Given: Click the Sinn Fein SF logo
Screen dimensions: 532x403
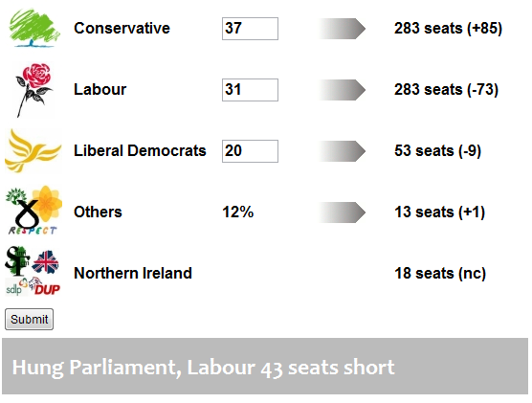Looking at the screenshot, I should 17,260.
